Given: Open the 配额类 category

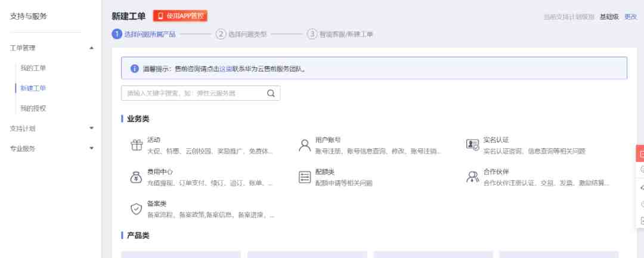Looking at the screenshot, I should (x=325, y=172).
